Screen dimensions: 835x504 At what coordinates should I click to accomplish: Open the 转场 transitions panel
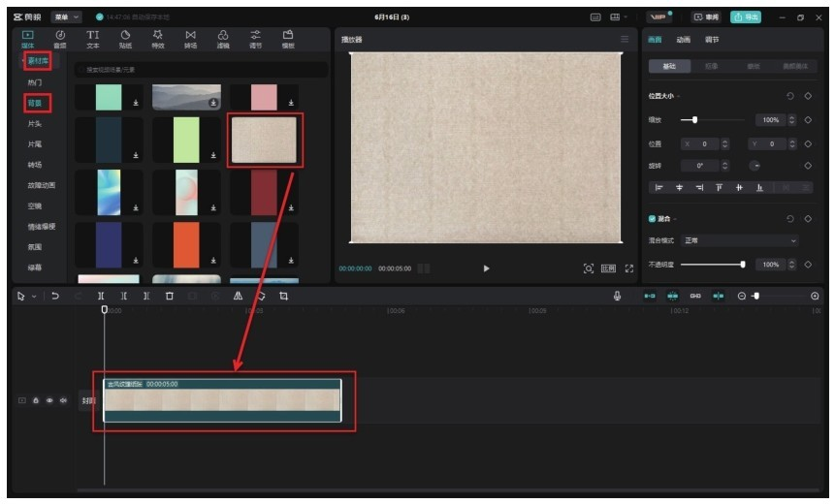pos(190,40)
